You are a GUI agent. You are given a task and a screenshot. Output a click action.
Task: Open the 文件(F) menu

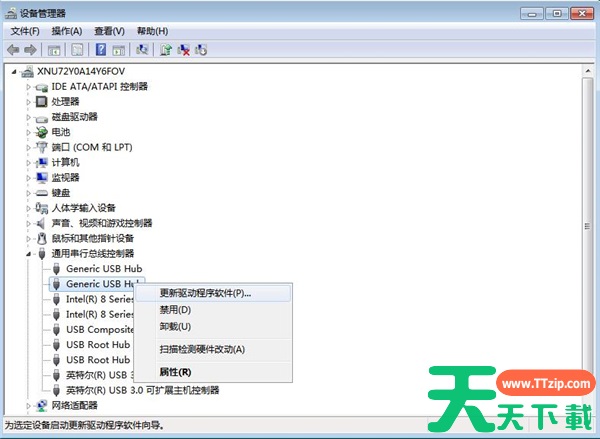[x=25, y=31]
